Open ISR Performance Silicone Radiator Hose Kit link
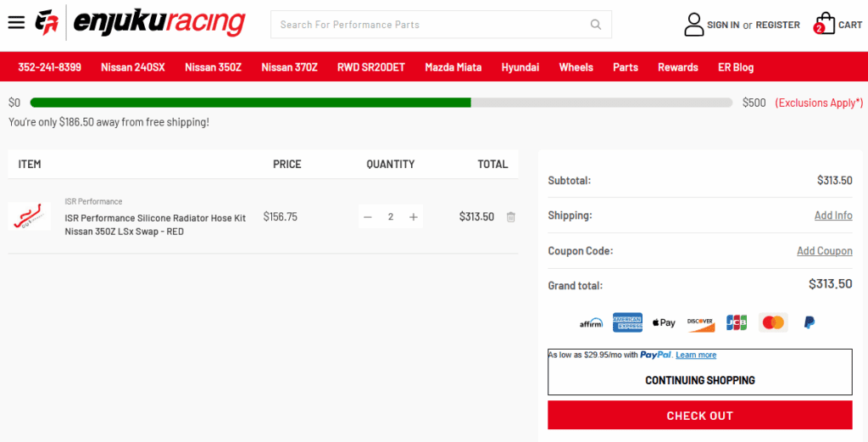Image resolution: width=868 pixels, height=442 pixels. (x=155, y=225)
